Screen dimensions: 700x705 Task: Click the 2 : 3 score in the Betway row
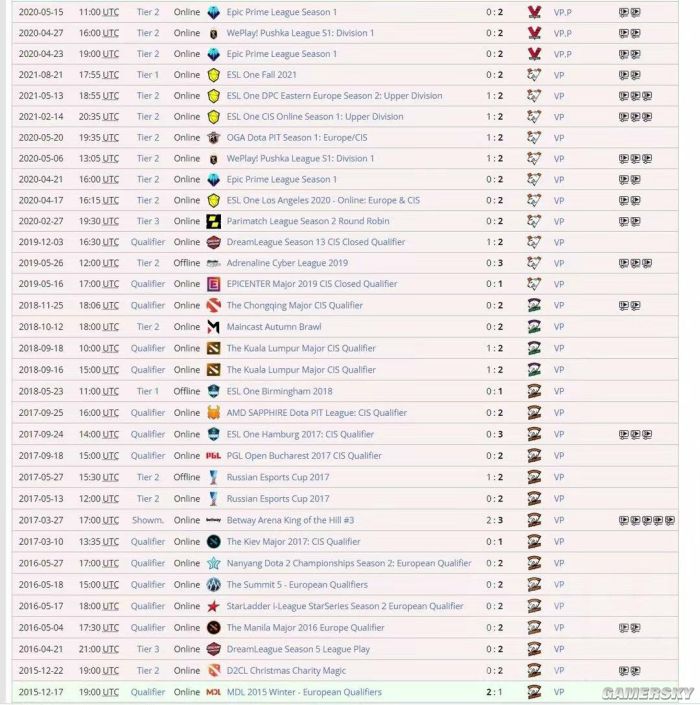pyautogui.click(x=495, y=520)
